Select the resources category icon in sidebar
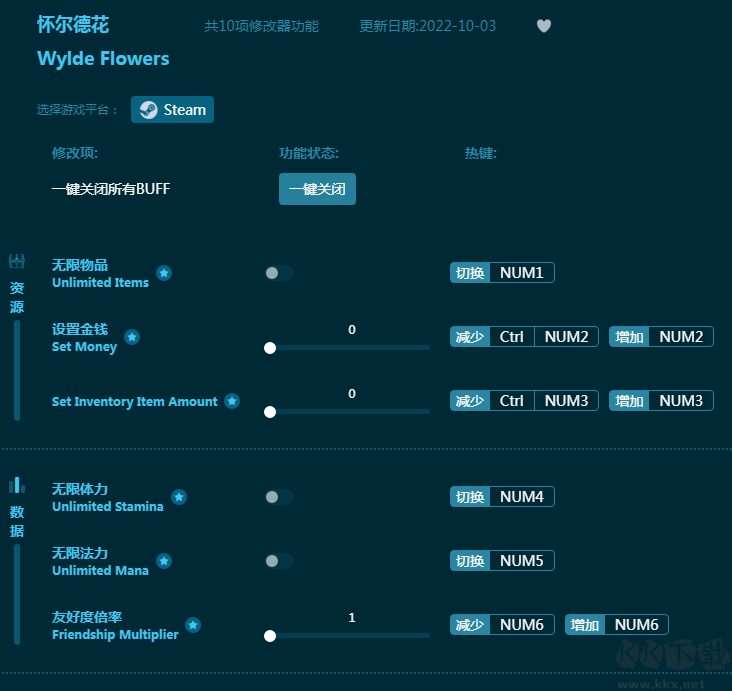 tap(17, 262)
